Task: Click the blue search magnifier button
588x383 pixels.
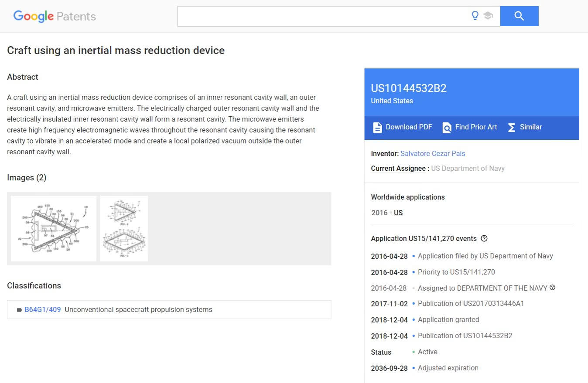Action: pos(519,16)
